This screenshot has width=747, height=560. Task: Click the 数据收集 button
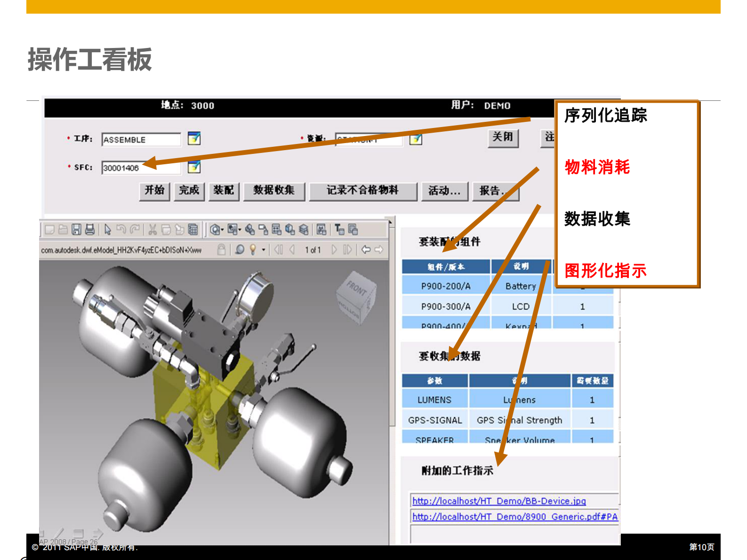tap(274, 191)
